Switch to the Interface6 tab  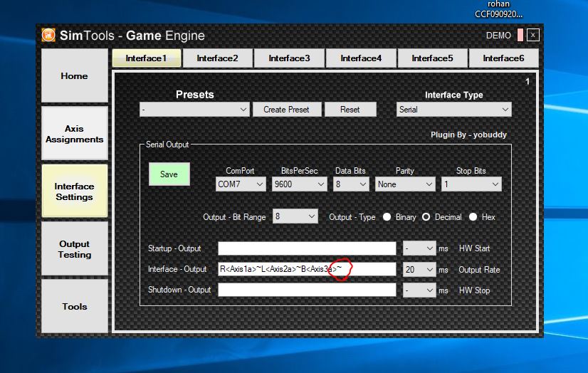tap(503, 58)
